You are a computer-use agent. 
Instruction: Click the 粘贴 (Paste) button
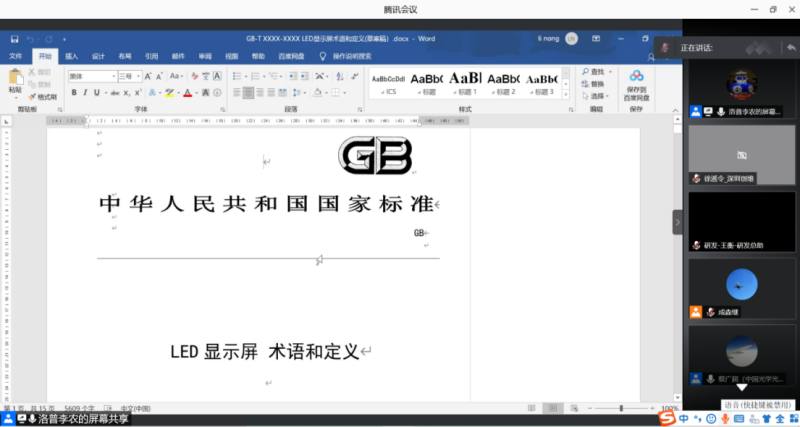pyautogui.click(x=16, y=83)
